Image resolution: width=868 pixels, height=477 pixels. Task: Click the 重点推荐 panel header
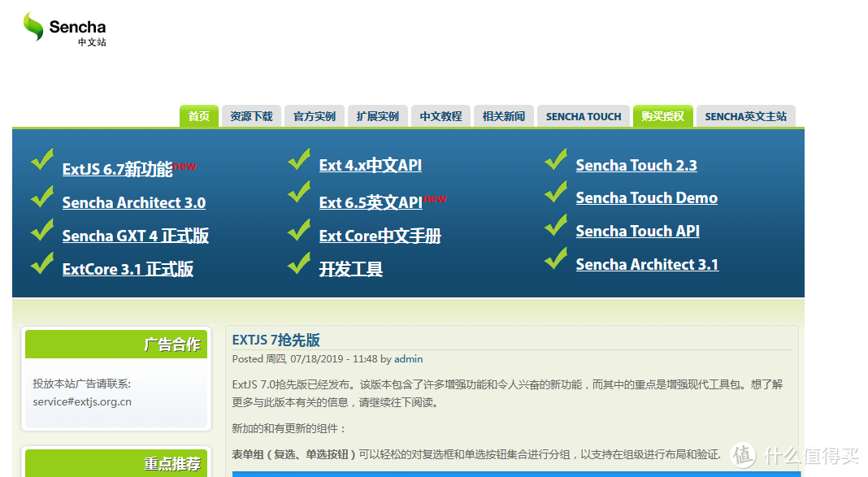coord(116,463)
